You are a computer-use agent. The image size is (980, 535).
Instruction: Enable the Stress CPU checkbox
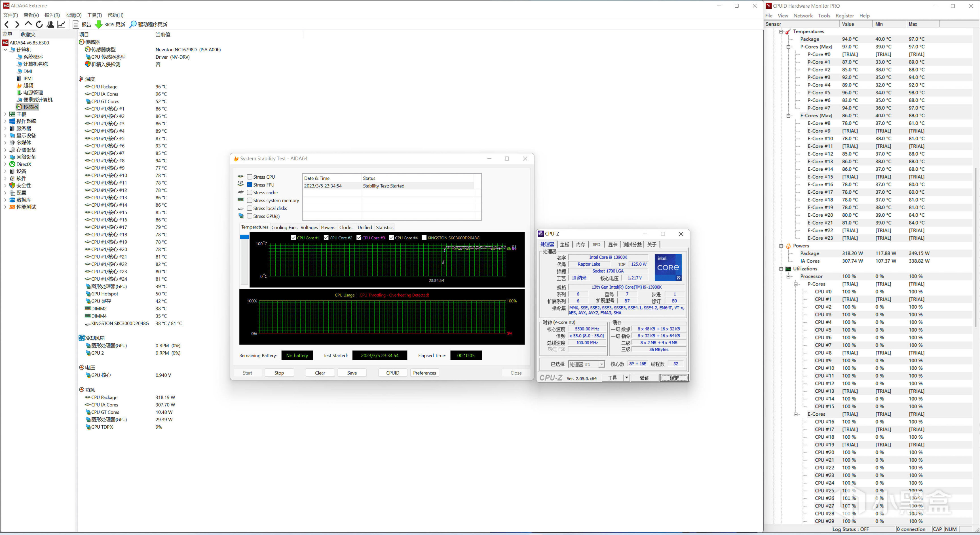pyautogui.click(x=250, y=177)
